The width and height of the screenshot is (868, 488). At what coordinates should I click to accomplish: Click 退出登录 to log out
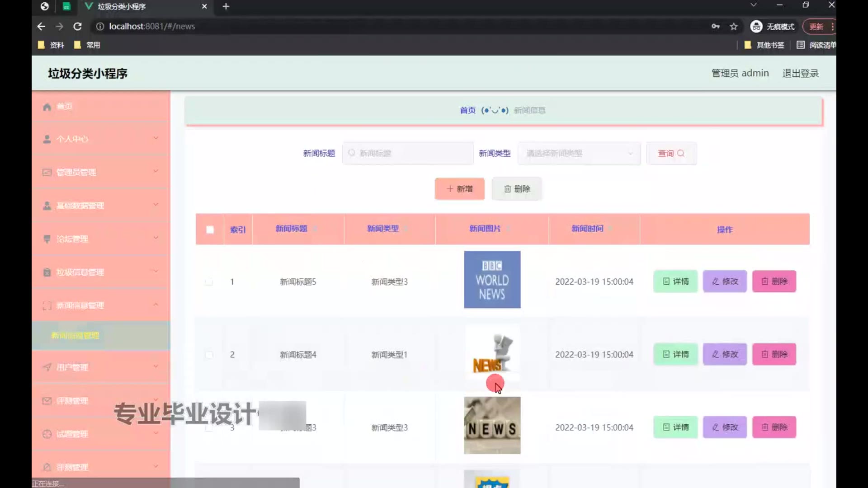tap(800, 73)
